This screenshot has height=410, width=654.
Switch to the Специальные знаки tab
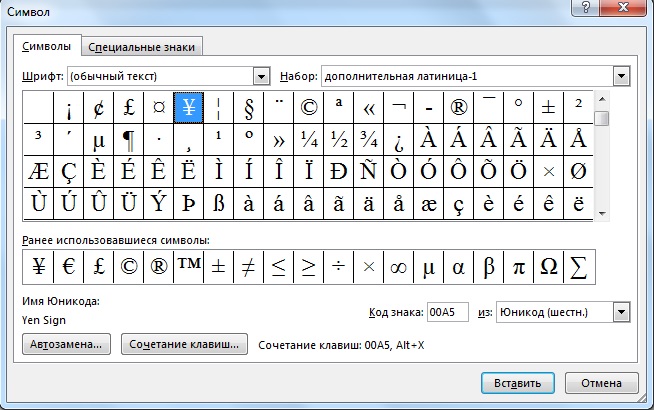(142, 47)
